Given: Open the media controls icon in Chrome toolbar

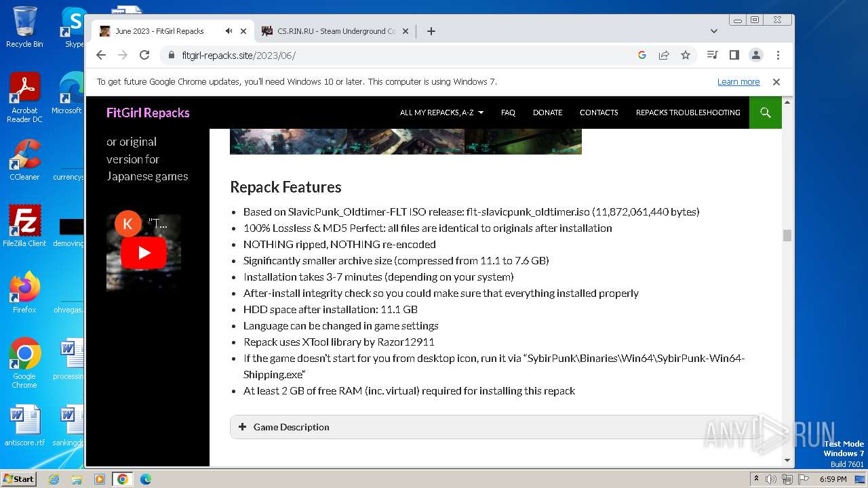Looking at the screenshot, I should (712, 55).
